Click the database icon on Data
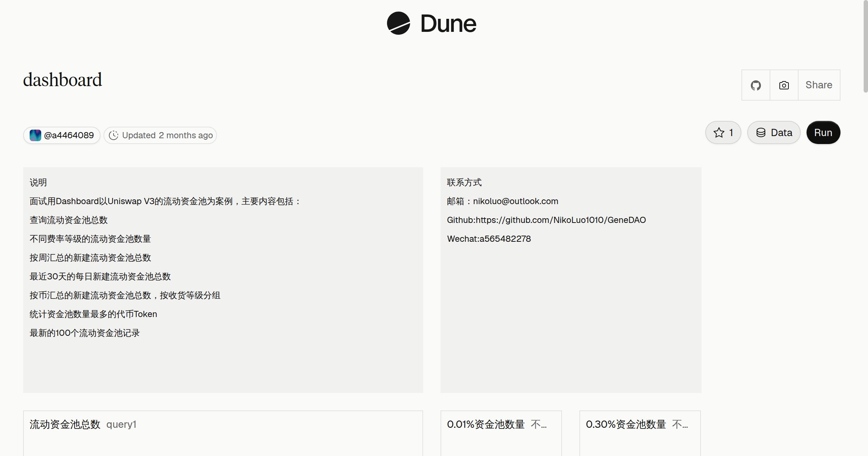The width and height of the screenshot is (868, 456). click(761, 132)
